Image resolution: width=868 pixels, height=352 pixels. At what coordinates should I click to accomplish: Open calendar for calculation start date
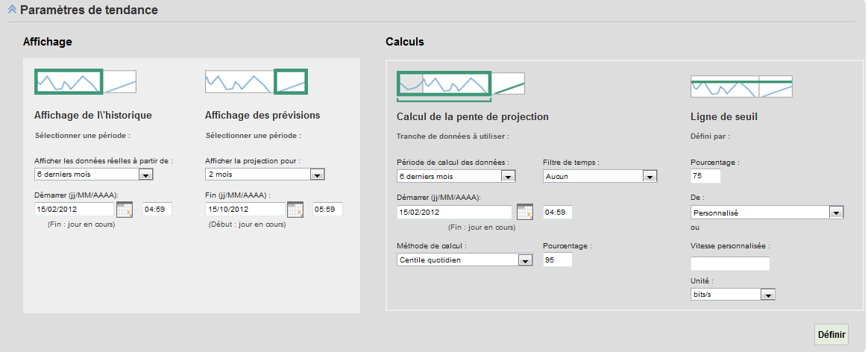click(525, 212)
